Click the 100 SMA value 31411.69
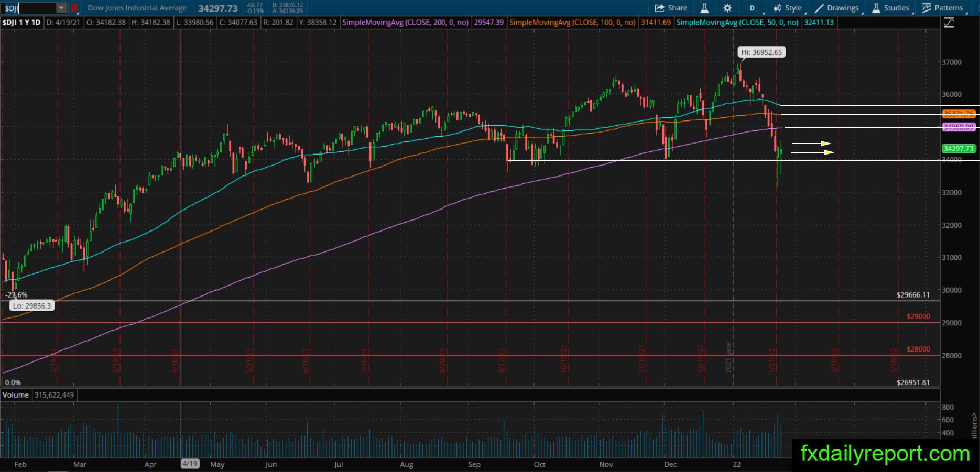Image resolution: width=980 pixels, height=472 pixels. [656, 23]
